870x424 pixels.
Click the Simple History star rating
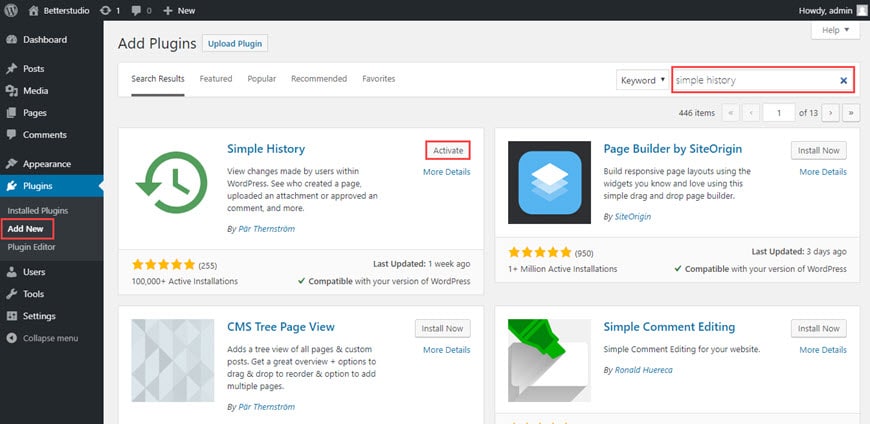point(164,265)
